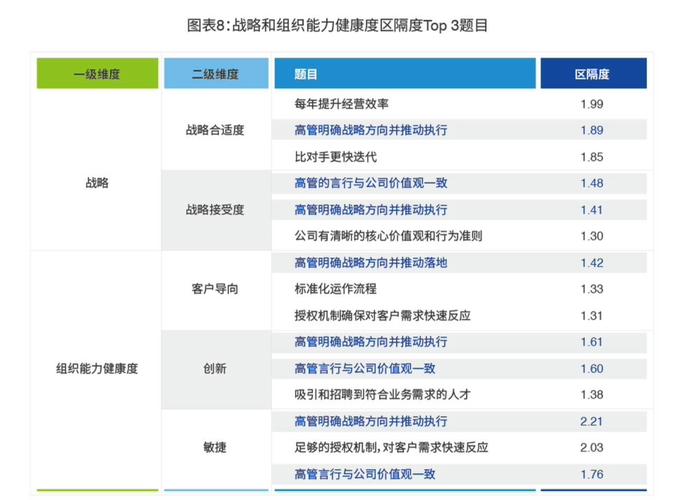Choose the 敏捷 dimension cell

click(215, 447)
